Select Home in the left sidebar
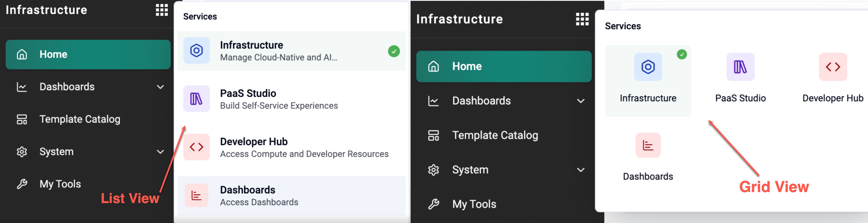Image resolution: width=868 pixels, height=223 pixels. (88, 55)
